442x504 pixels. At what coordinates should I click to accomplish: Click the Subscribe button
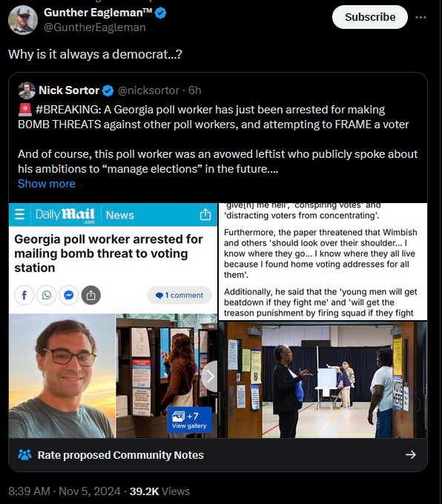[370, 17]
